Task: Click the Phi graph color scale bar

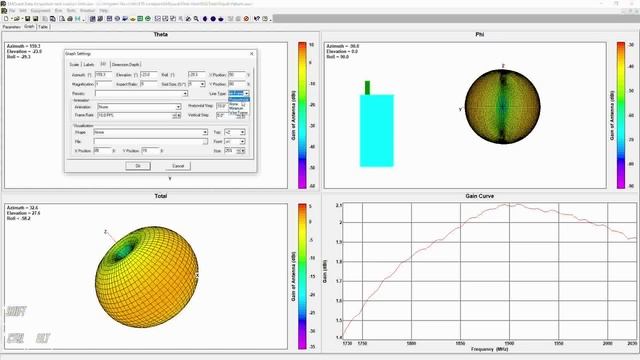Action: point(620,115)
